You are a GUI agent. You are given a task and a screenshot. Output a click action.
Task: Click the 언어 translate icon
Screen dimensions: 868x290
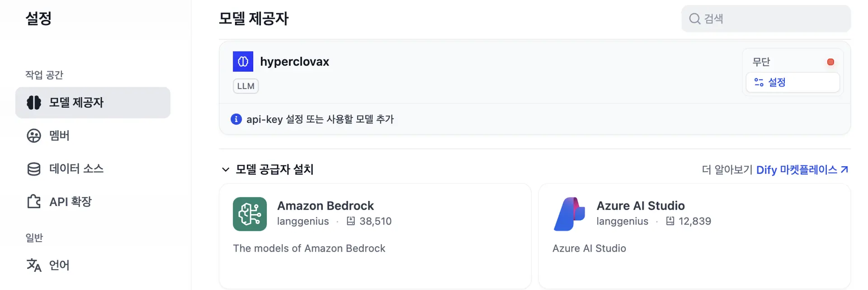click(x=34, y=265)
